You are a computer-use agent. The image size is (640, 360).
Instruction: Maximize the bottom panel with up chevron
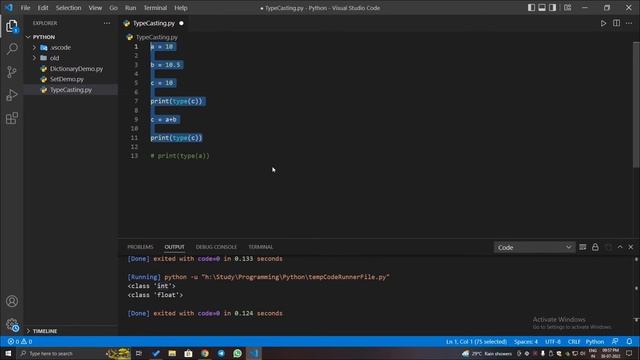click(x=620, y=247)
